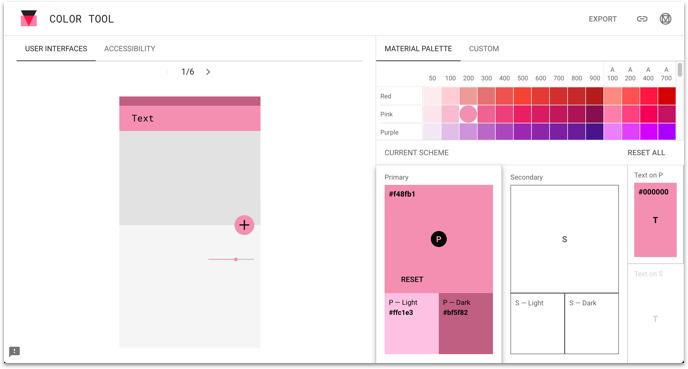Pick Purple A400 color swatch
This screenshot has height=369, width=688.
pos(649,132)
